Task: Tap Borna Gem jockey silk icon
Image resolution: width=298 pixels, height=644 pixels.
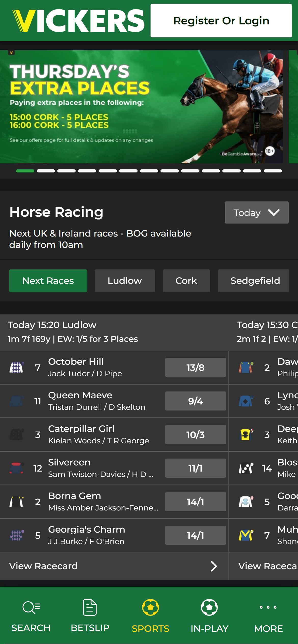Action: pyautogui.click(x=17, y=502)
